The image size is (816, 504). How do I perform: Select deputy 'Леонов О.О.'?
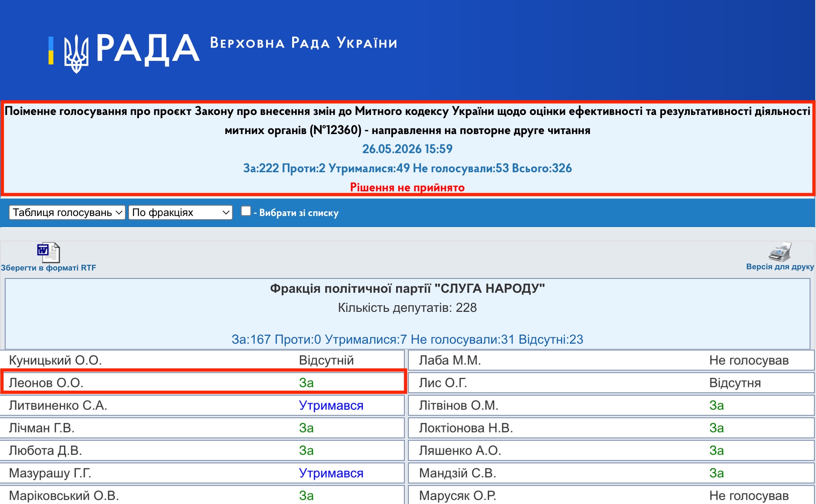click(46, 383)
